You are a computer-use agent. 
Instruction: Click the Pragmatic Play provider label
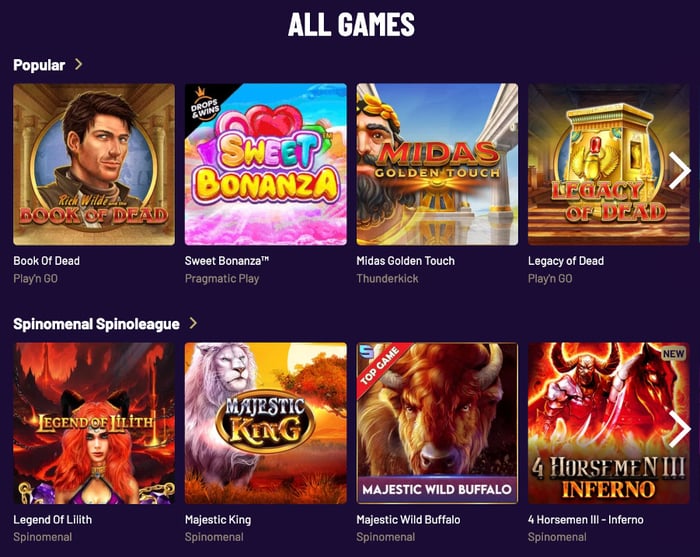[x=222, y=279]
